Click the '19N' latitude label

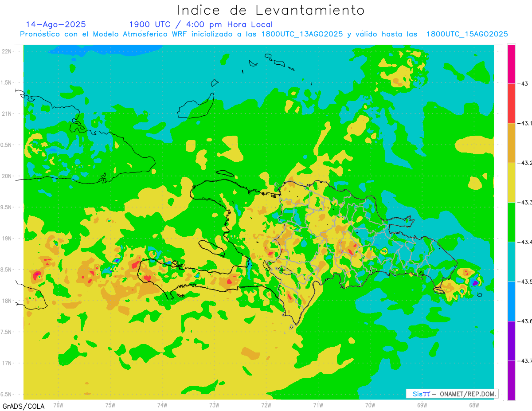7,238
